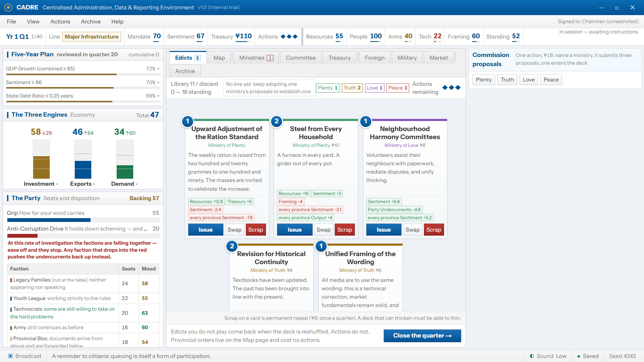The height and width of the screenshot is (362, 644).
Task: Click the Edicts tab count badge 5
Action: click(x=198, y=58)
